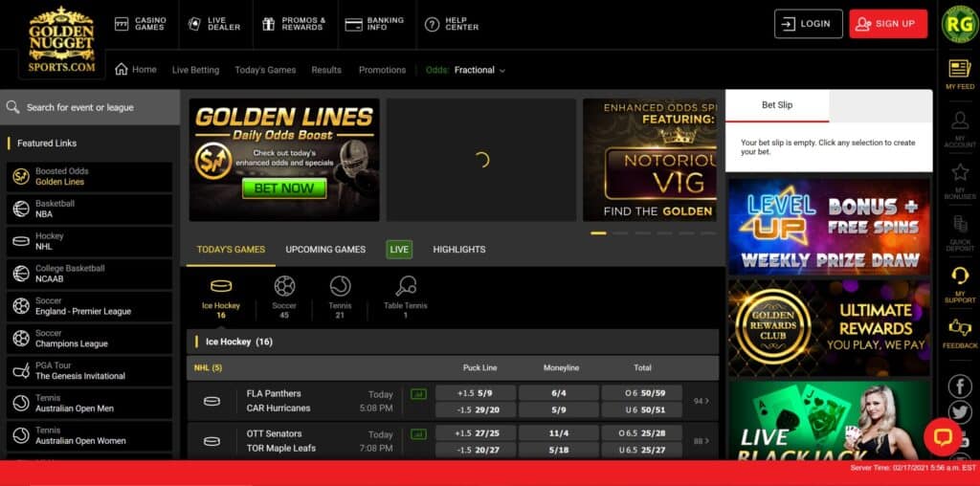Click the Golden Nugget Sports logo

[61, 39]
